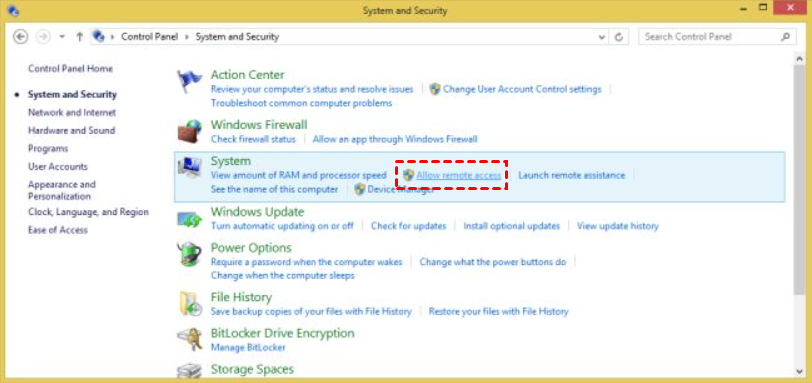Expand the address bar history dropdown
This screenshot has width=812, height=383.
click(x=601, y=37)
